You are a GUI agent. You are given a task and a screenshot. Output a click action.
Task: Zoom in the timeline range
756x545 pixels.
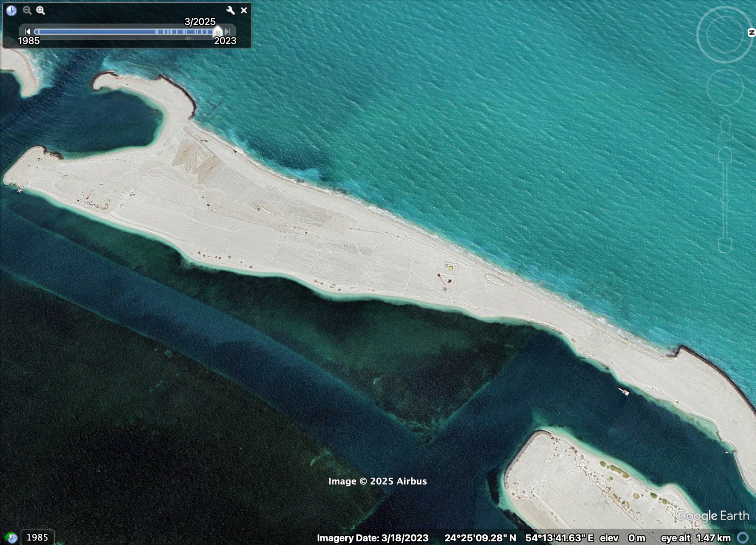click(41, 11)
